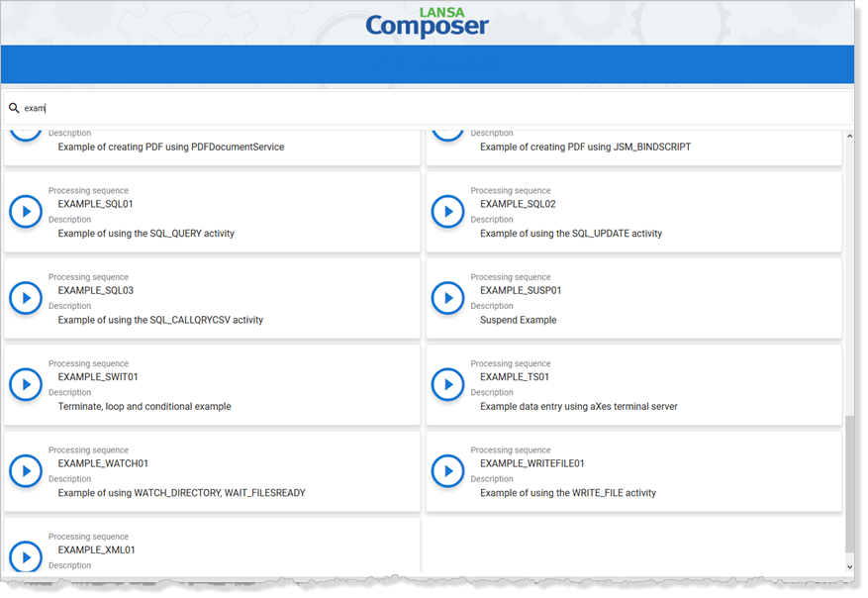Select the EXAMPLE_TS01 name text
The image size is (868, 598).
point(515,376)
